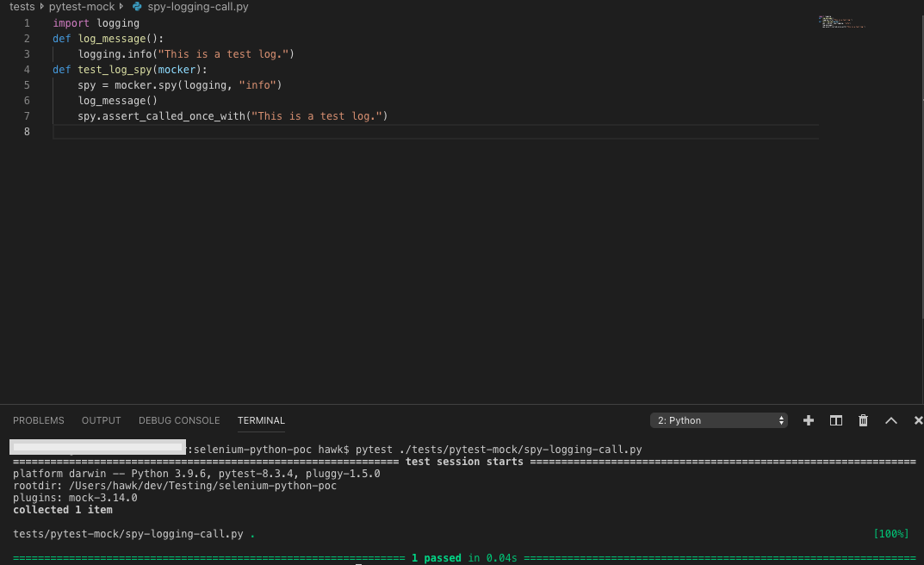The width and height of the screenshot is (924, 565).
Task: Click '[100%]' progress text in terminal
Action: pos(891,534)
